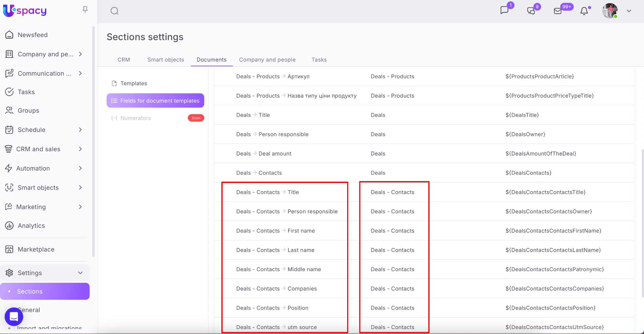644x334 pixels.
Task: Open the user profile avatar
Action: (x=610, y=11)
